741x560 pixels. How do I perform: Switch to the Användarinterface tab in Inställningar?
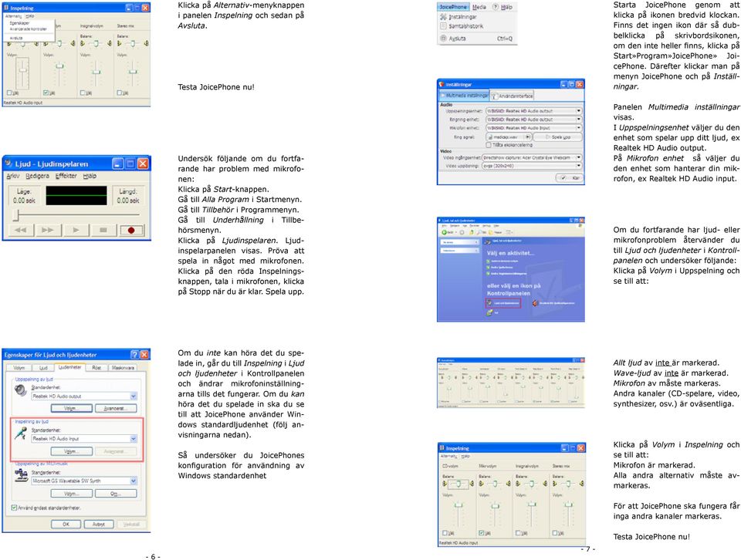(x=513, y=96)
